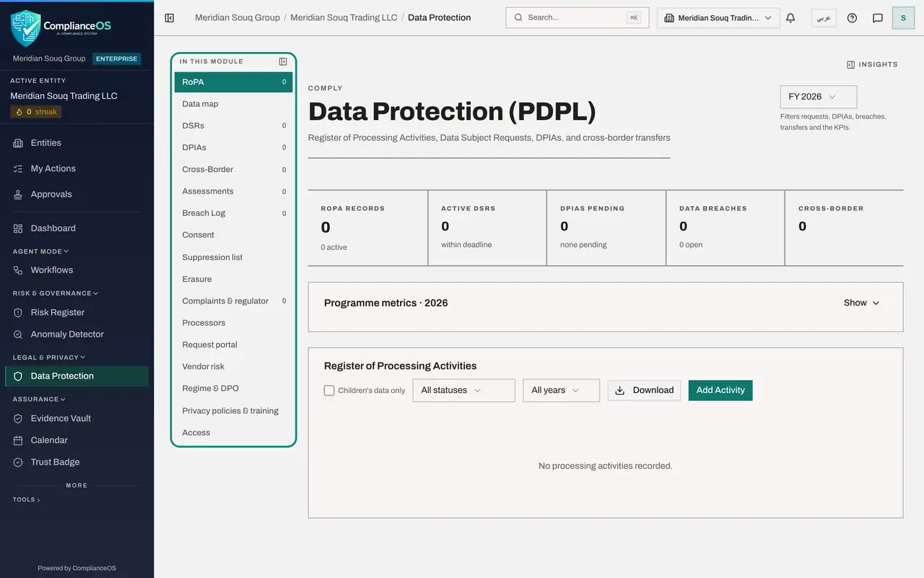Go to DSRs module section
Viewport: 924px width, 578px height.
click(x=233, y=126)
